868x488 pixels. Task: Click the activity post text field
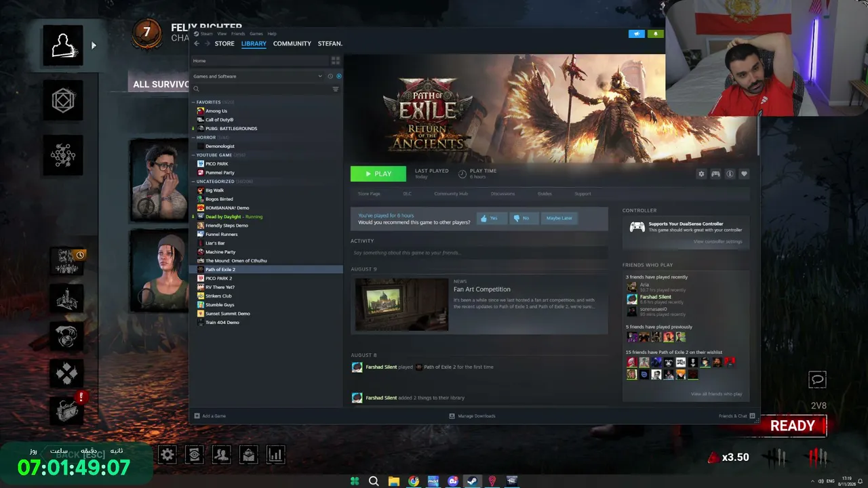coord(479,253)
